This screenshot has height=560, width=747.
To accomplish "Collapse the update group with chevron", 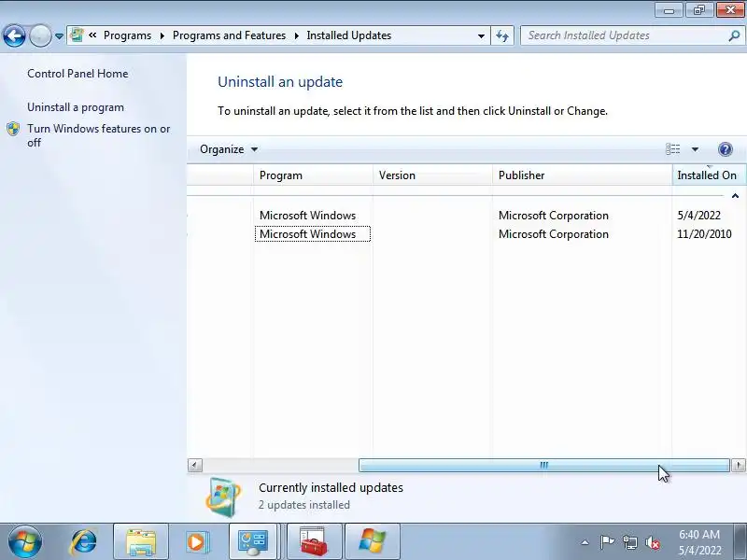I will pos(735,196).
